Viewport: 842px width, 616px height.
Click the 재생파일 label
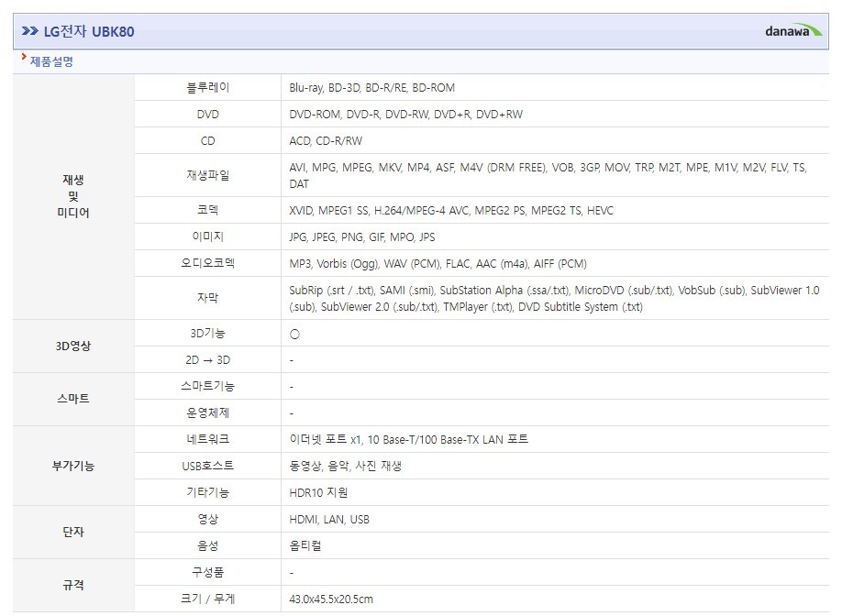click(x=208, y=175)
